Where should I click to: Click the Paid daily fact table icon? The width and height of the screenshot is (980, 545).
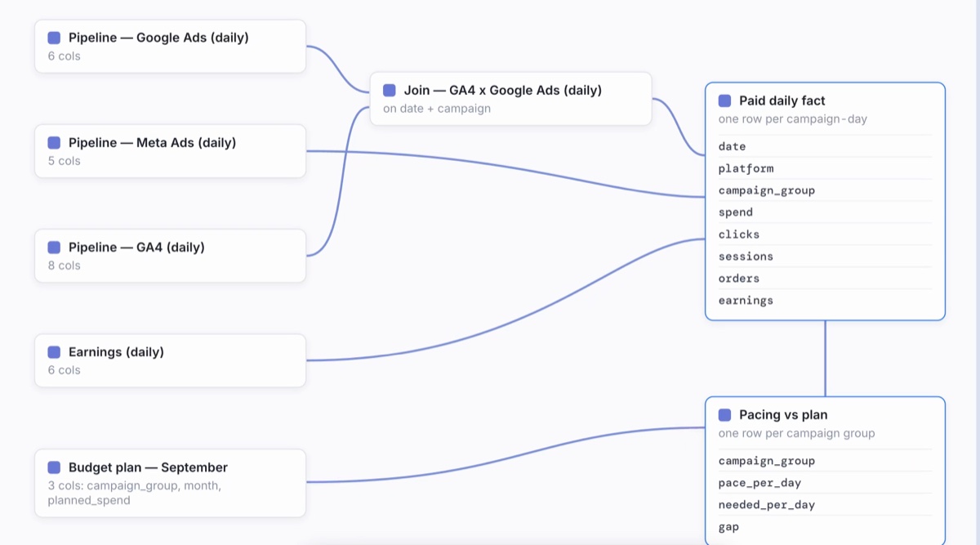point(724,101)
